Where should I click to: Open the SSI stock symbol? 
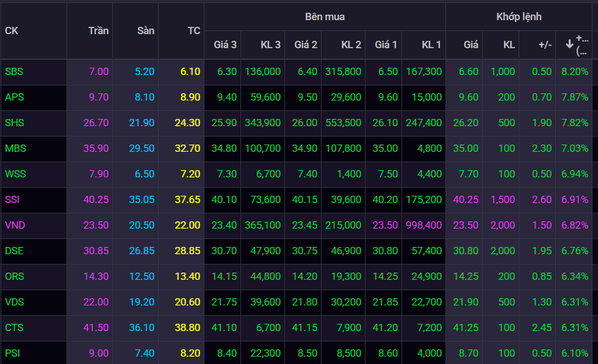12,199
